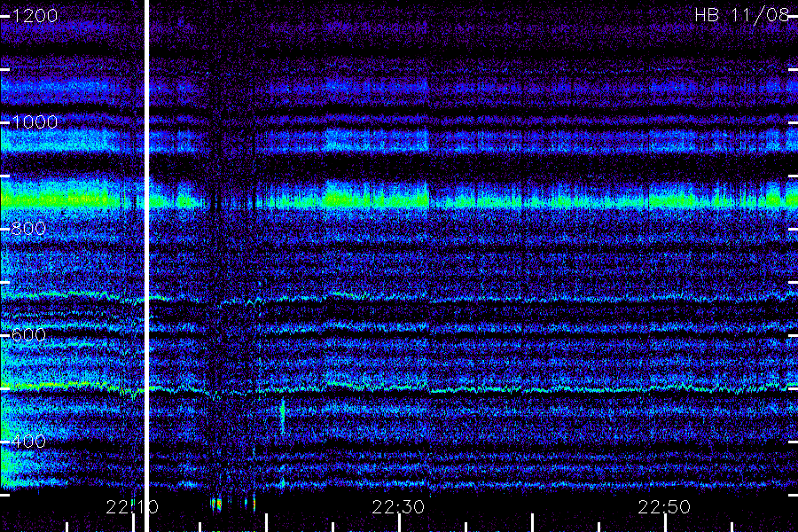Screen dimensions: 798x532
Task: Click the HB 11/08 station date label
Action: pos(742,15)
